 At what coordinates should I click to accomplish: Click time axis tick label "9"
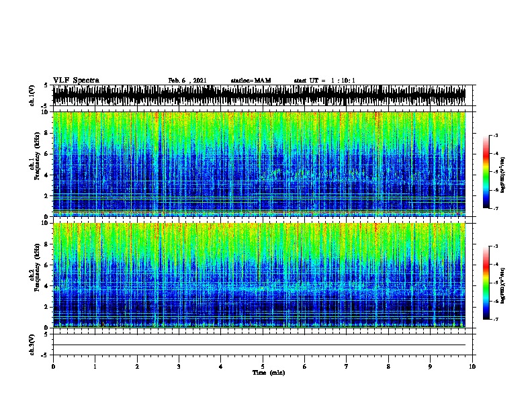click(x=430, y=366)
